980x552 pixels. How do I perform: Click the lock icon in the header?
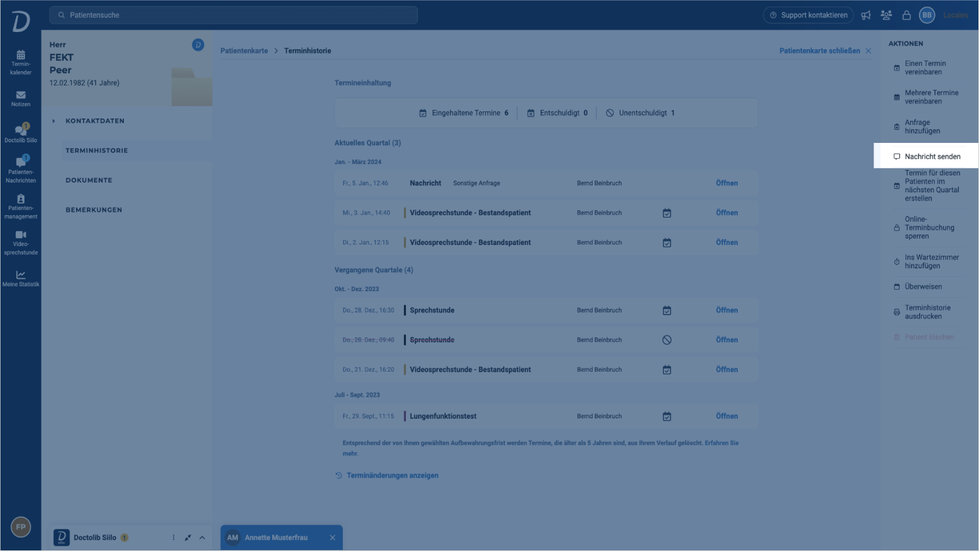[907, 15]
